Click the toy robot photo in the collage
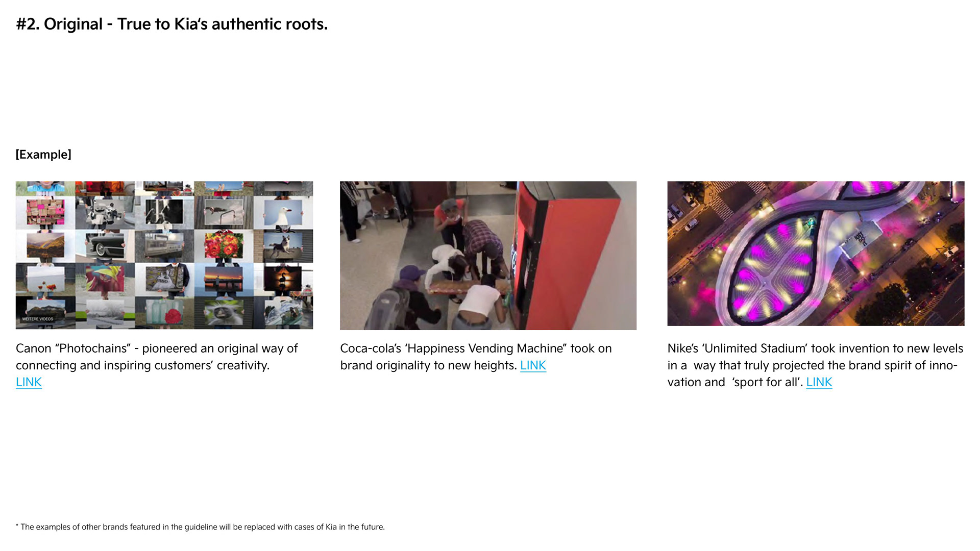 click(105, 212)
